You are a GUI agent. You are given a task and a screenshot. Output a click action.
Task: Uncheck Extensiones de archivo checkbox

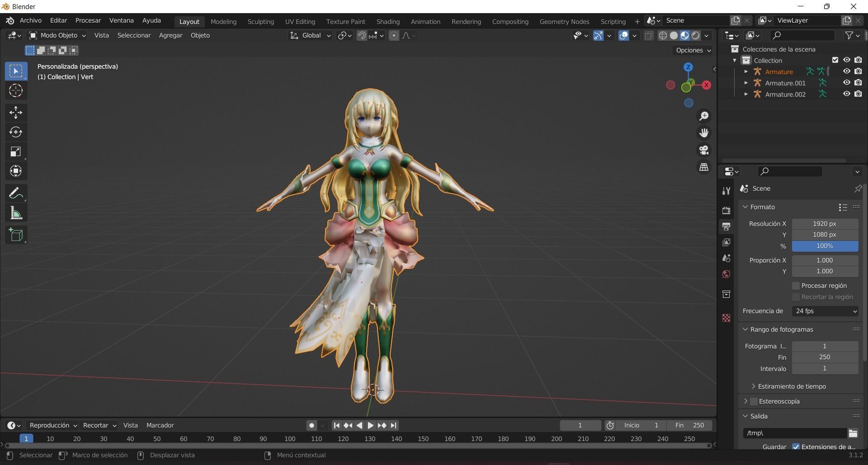tap(796, 447)
